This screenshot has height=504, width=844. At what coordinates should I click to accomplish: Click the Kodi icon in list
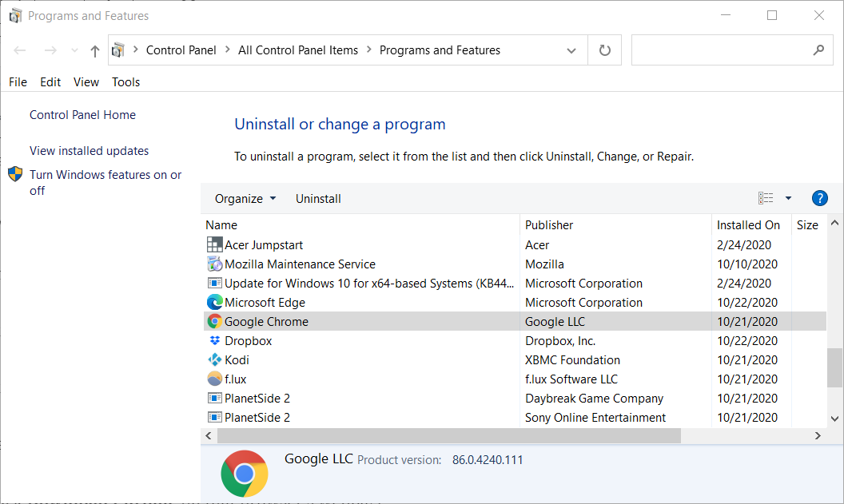pos(214,360)
